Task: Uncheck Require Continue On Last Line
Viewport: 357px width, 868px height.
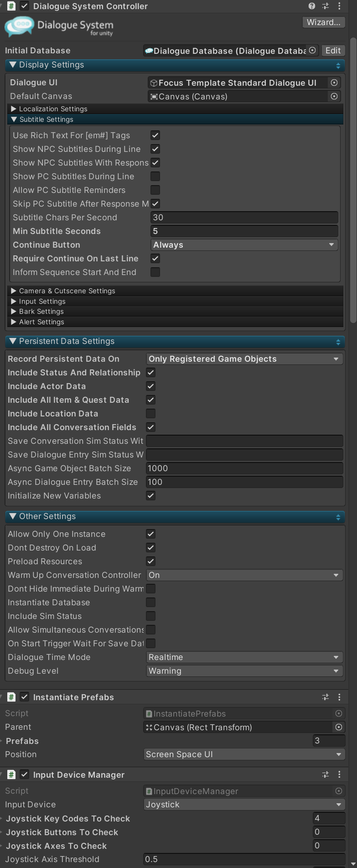Action: tap(155, 259)
